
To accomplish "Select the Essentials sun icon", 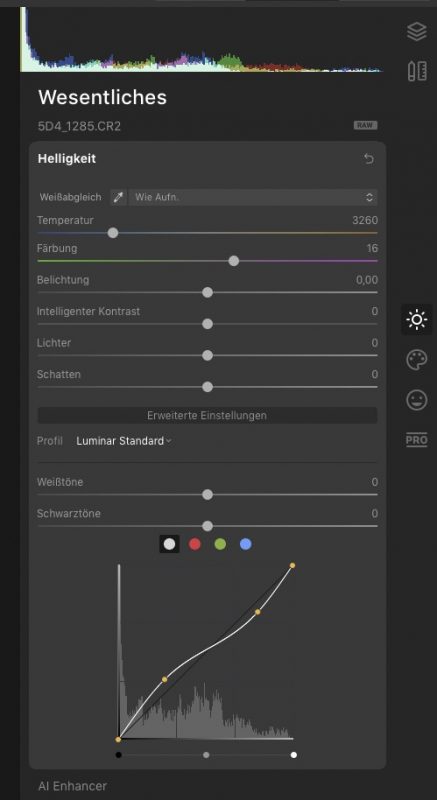I will pyautogui.click(x=417, y=319).
